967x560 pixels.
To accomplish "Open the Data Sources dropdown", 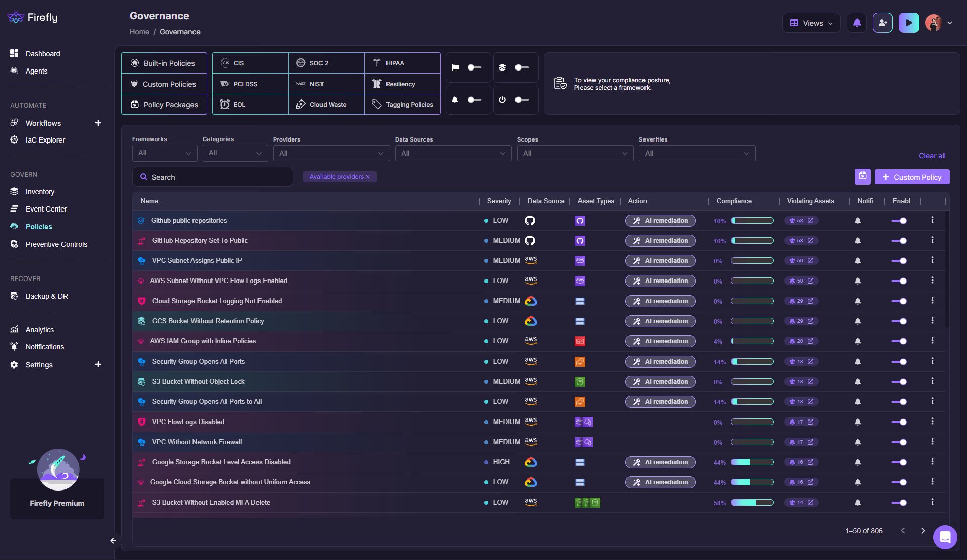I will coord(453,153).
